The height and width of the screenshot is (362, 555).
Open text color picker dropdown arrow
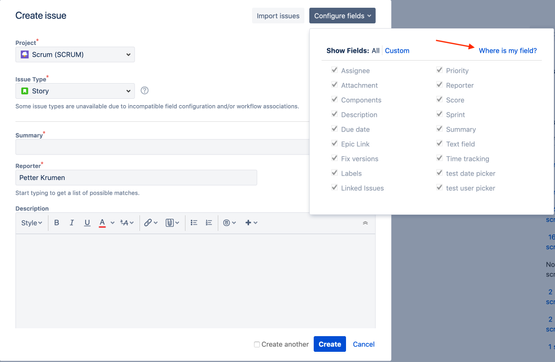tap(113, 223)
